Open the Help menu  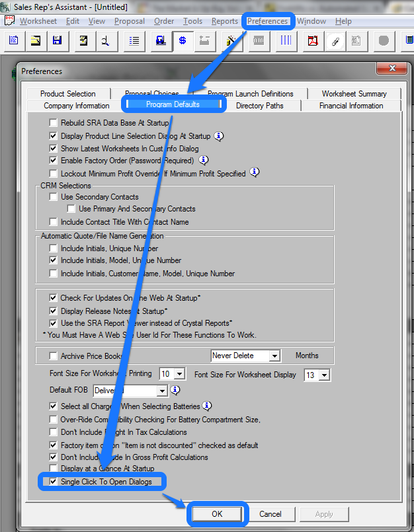343,21
